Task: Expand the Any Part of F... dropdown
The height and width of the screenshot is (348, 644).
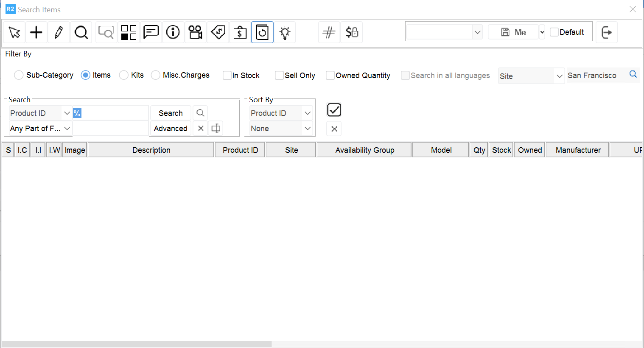Action: 40,129
